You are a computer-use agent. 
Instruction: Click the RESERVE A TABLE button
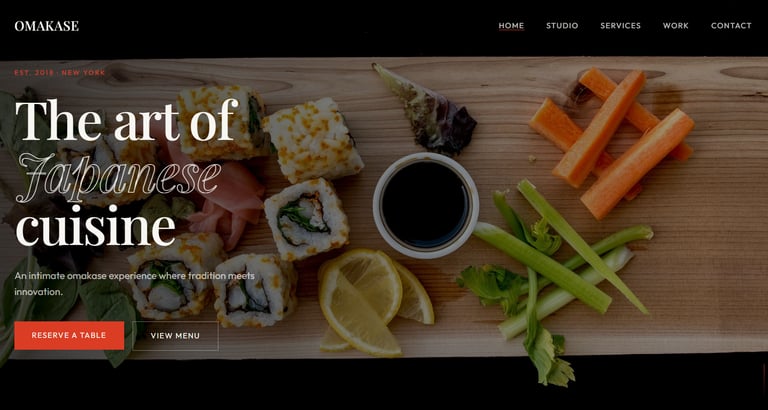(69, 336)
